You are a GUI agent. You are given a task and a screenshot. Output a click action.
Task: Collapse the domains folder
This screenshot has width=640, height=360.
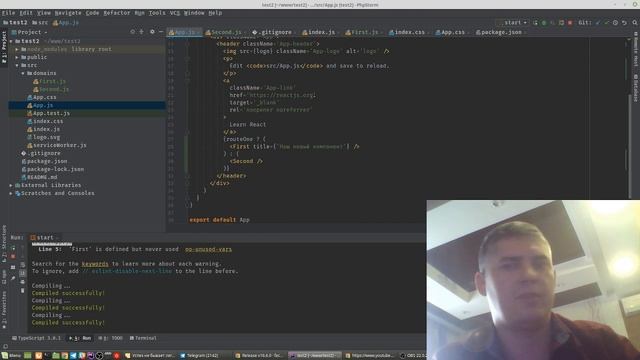pyautogui.click(x=23, y=73)
